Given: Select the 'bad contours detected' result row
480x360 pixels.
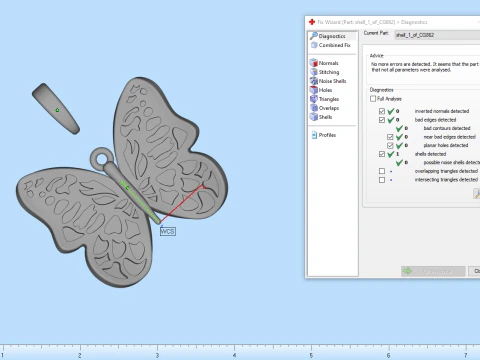Looking at the screenshot, I should click(433, 128).
